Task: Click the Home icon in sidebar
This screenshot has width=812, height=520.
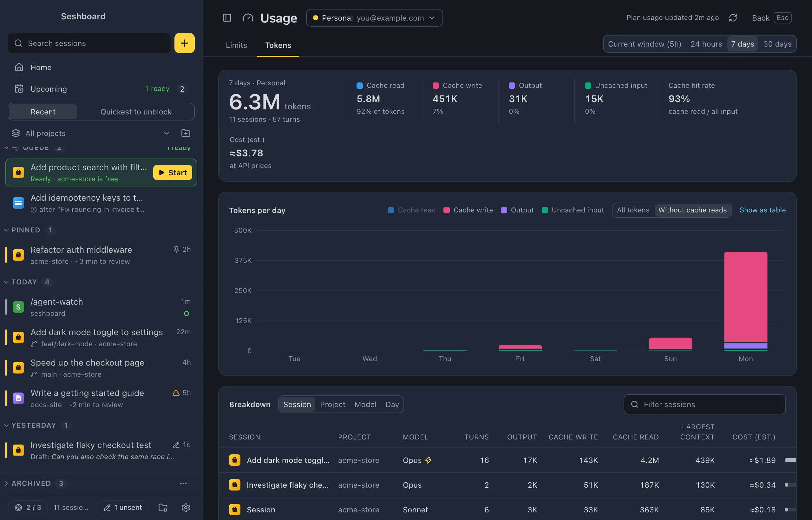Action: coord(19,67)
